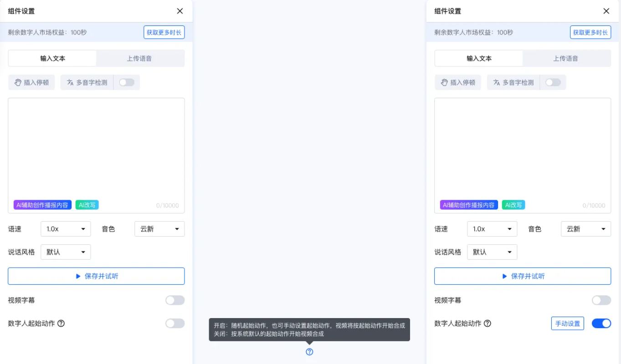The height and width of the screenshot is (364, 621).
Task: Open 说话风格 默认 dropdown in left panel
Action: [66, 252]
